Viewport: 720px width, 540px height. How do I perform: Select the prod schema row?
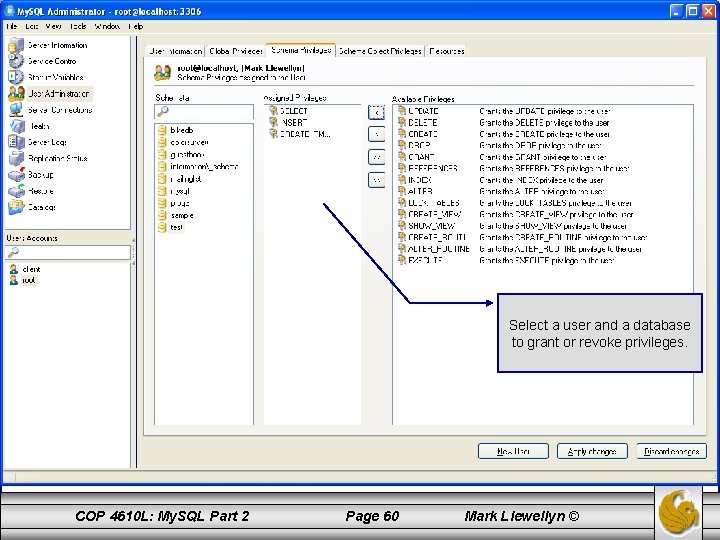(174, 203)
